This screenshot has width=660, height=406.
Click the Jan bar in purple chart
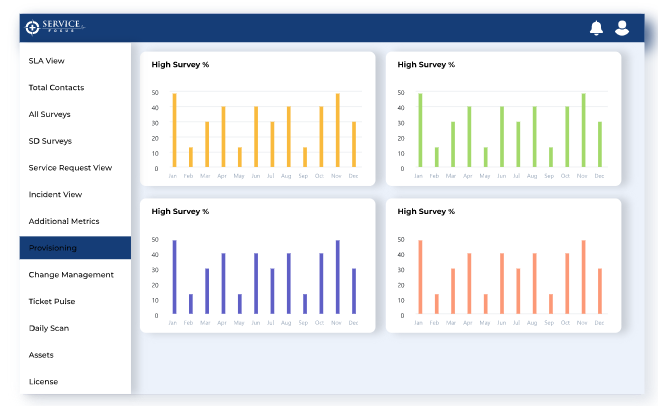click(x=174, y=277)
